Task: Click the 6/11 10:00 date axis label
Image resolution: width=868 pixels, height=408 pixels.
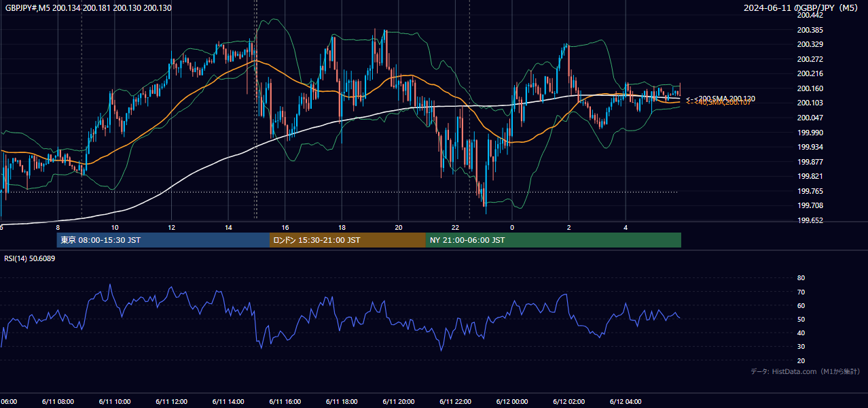Action: (x=114, y=402)
